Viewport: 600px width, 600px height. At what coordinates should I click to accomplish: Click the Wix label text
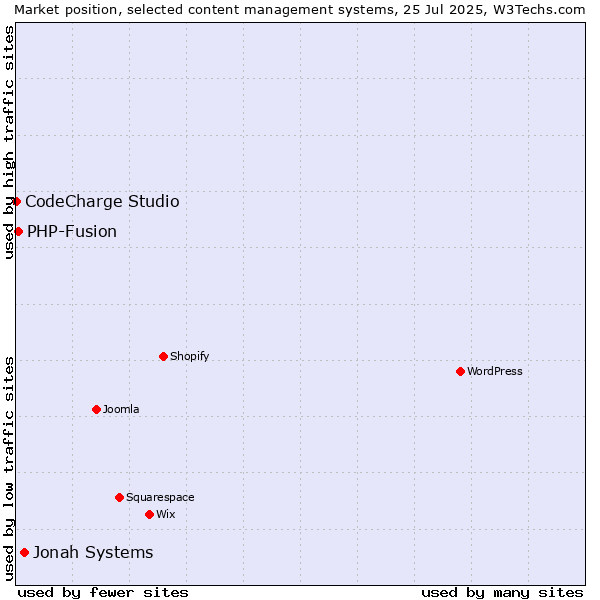(166, 514)
